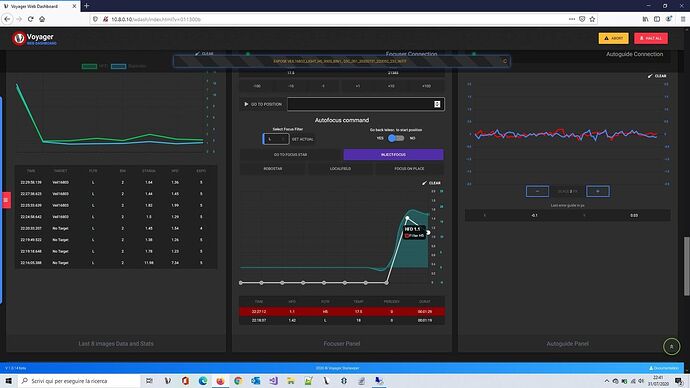The height and width of the screenshot is (388, 690).
Task: Toggle the green HFD legend series
Action: tap(89, 66)
